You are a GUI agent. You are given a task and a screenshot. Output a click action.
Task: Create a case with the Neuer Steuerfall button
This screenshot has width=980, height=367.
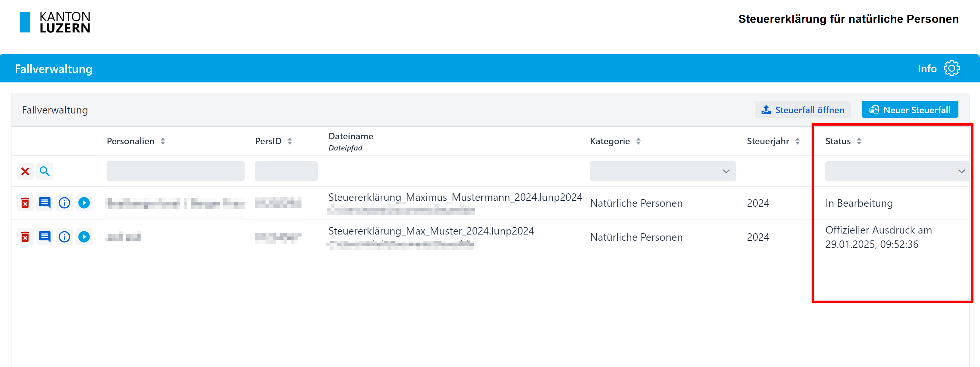click(x=909, y=110)
